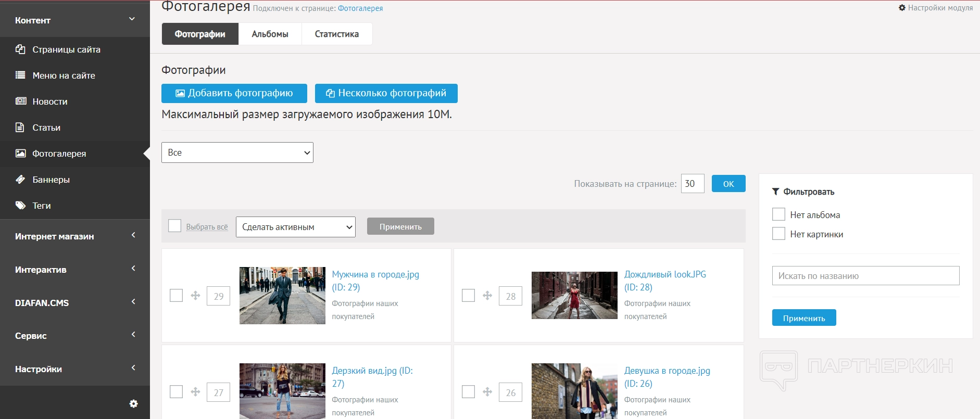Tick the Выбрать всё checkbox
Screen dimensions: 980x419
[x=175, y=226]
